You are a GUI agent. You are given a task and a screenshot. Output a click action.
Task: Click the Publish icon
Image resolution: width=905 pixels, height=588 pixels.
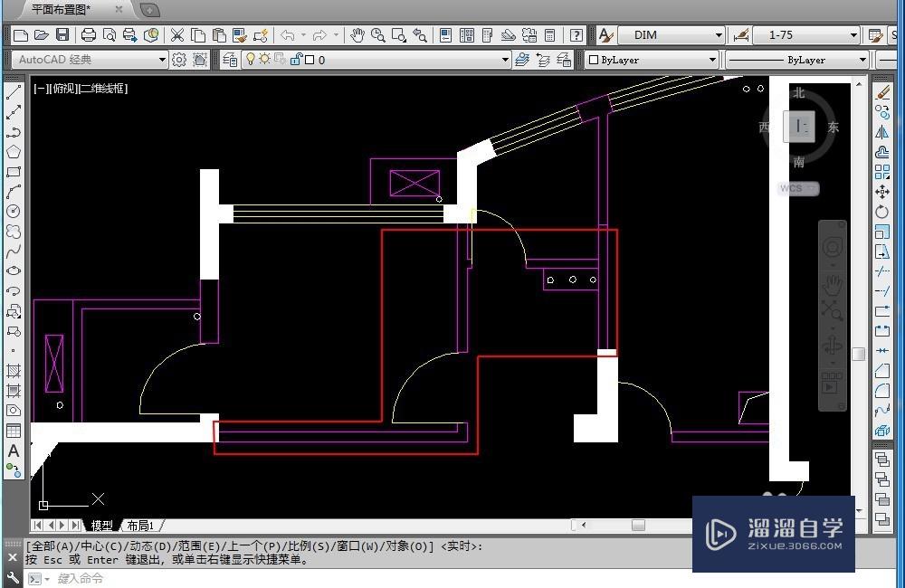[129, 36]
